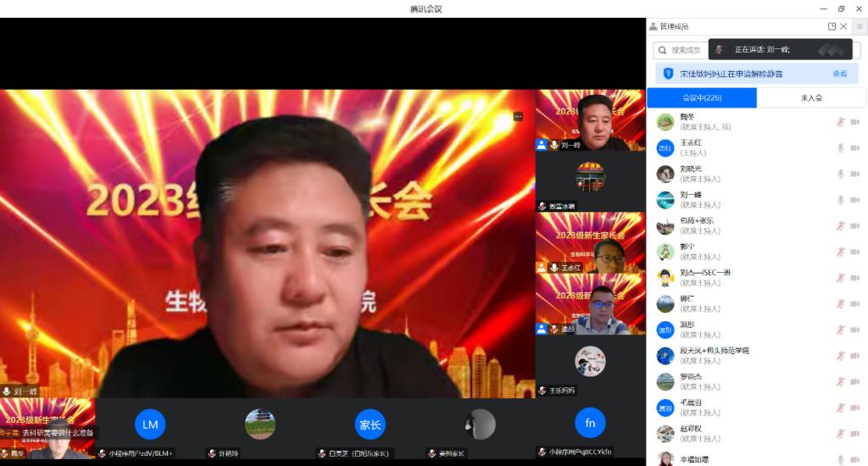Click person icon on 刘一峰 side thumbnail
The width and height of the screenshot is (868, 466).
pyautogui.click(x=542, y=145)
